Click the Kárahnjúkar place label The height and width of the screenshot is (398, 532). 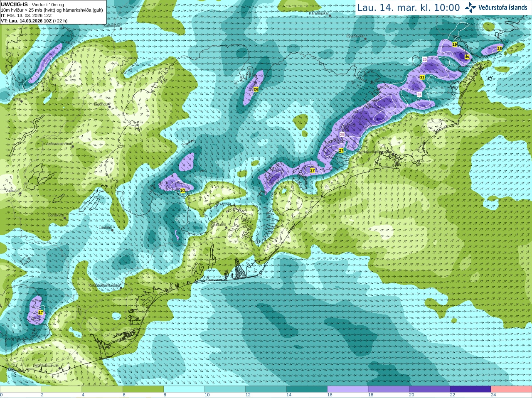319,14
